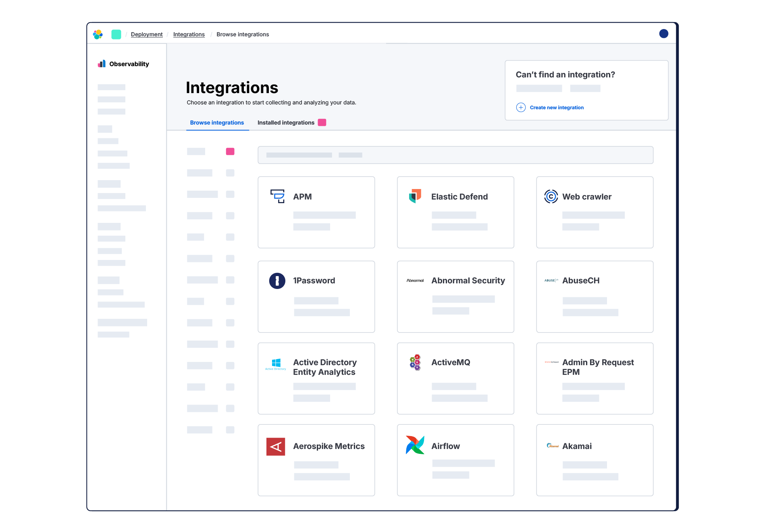Click the Browse integrations breadcrumb text
Screen dimensions: 765x532
point(243,35)
